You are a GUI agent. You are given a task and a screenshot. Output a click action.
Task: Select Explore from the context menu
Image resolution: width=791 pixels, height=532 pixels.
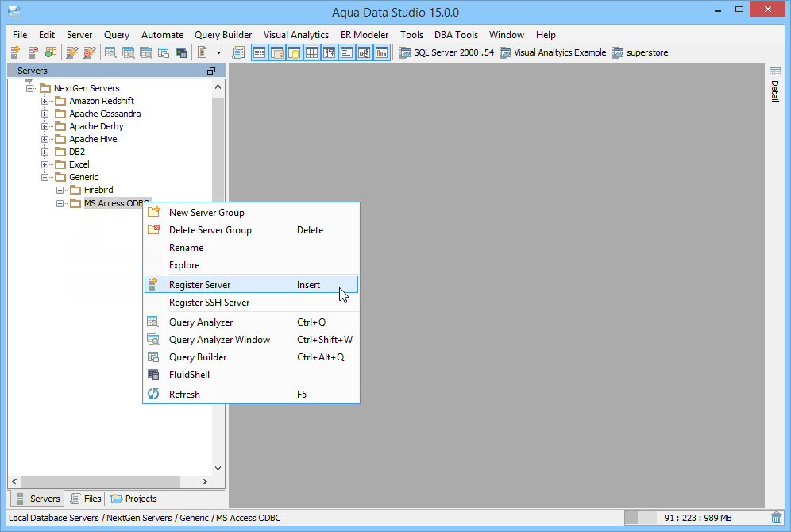pyautogui.click(x=251, y=265)
